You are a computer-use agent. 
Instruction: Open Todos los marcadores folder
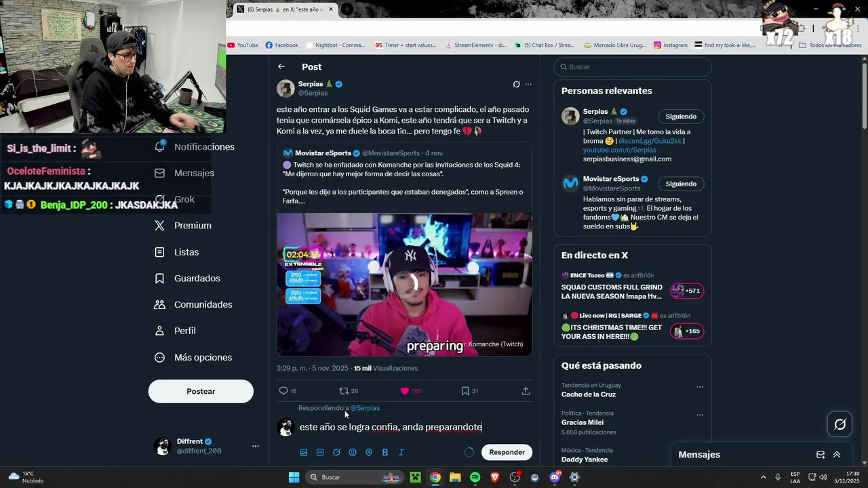pyautogui.click(x=830, y=45)
